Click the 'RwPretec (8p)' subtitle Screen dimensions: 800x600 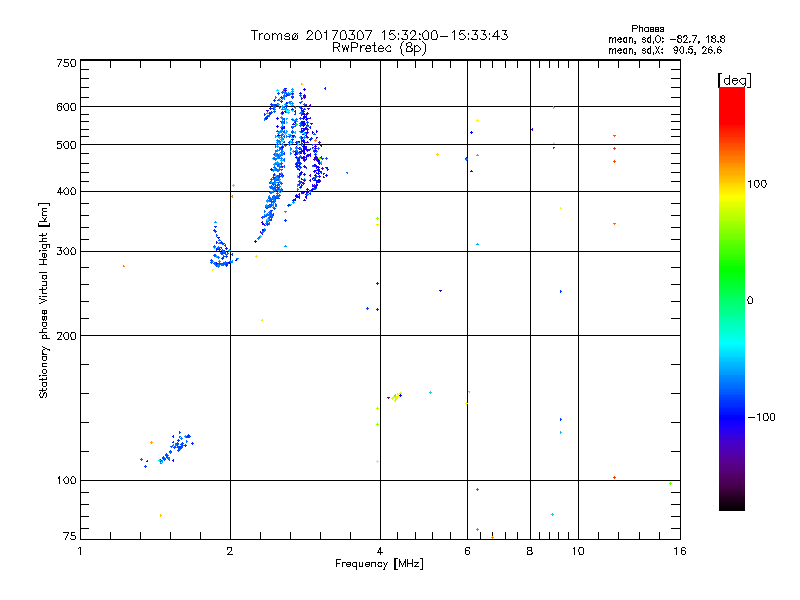click(379, 48)
